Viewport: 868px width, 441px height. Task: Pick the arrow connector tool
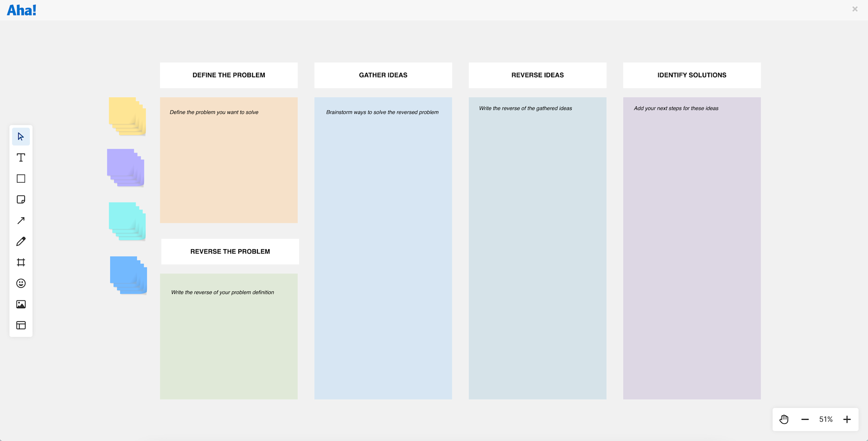(20, 220)
